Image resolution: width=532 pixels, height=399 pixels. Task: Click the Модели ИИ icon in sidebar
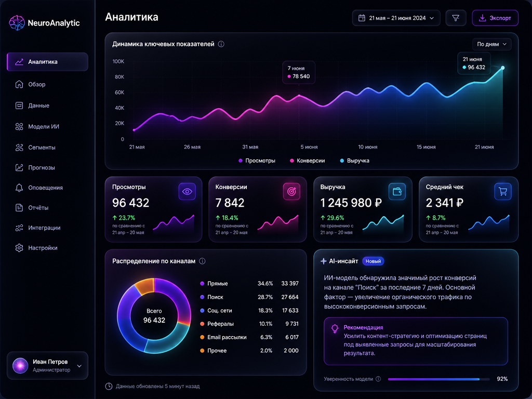click(x=19, y=127)
